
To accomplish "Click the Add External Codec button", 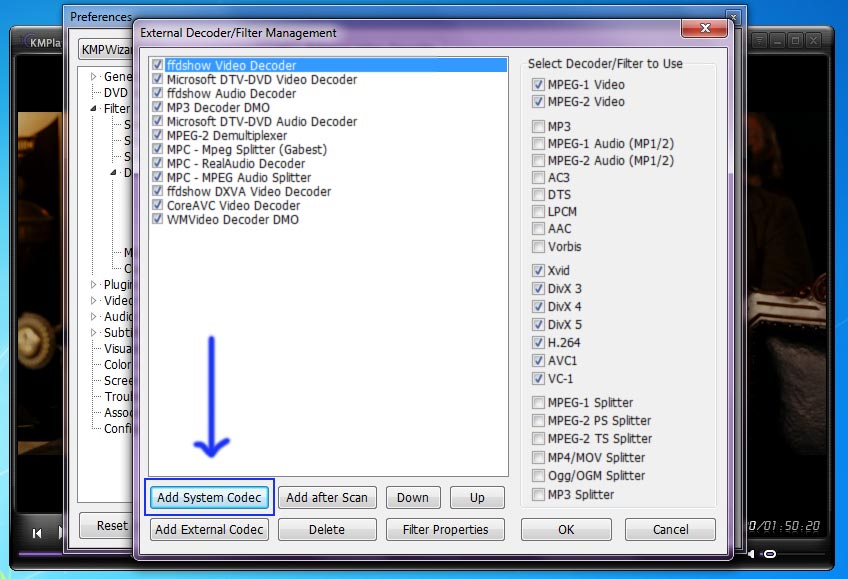I will pos(209,529).
